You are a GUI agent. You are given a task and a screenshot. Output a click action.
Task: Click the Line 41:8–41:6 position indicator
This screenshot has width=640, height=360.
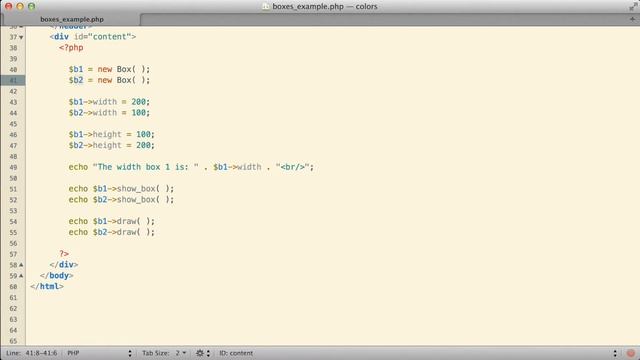point(31,353)
